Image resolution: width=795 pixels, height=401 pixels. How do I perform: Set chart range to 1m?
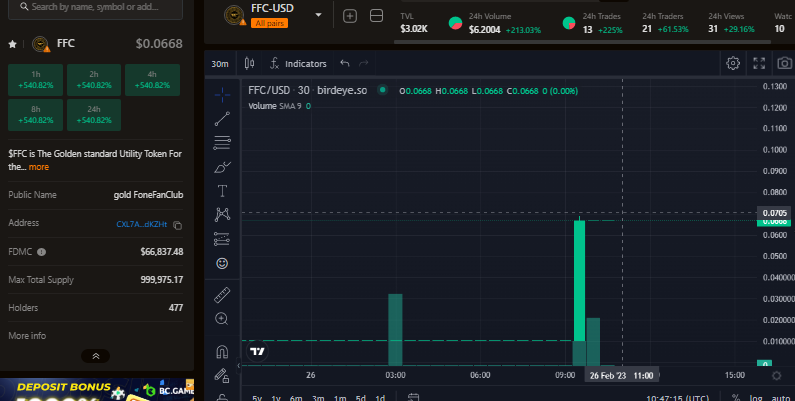(340, 398)
